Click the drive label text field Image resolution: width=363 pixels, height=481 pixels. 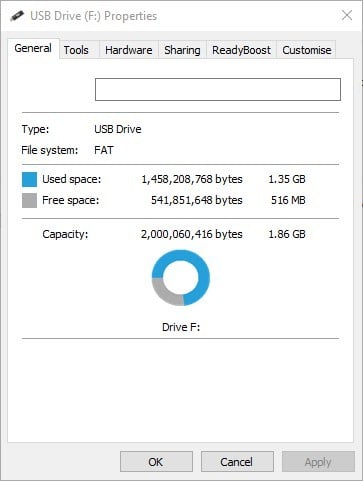click(218, 89)
